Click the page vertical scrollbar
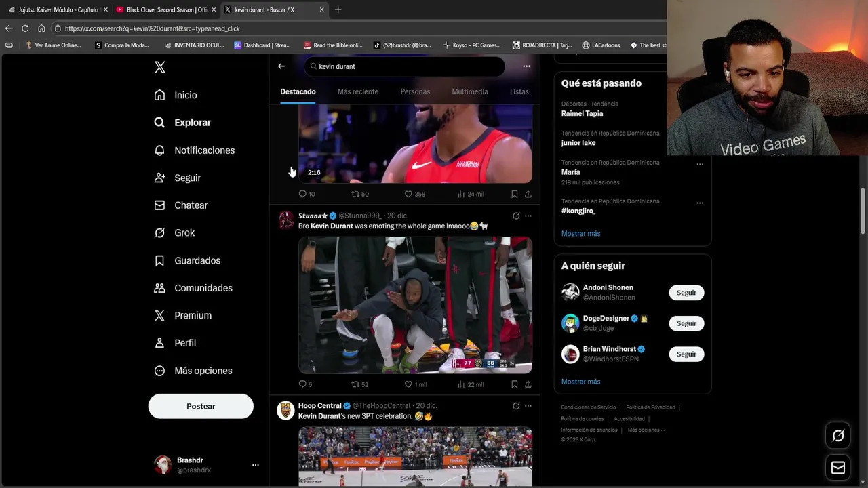The image size is (868, 488). tap(863, 211)
